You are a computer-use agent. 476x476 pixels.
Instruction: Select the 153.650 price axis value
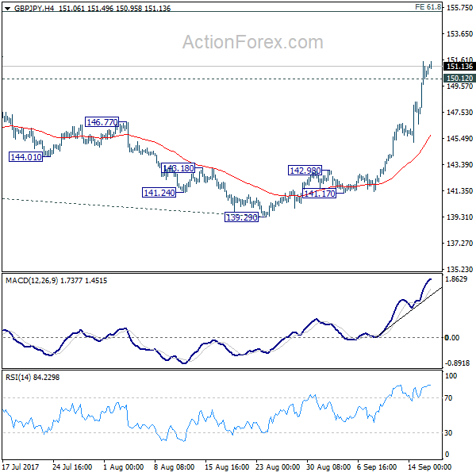tap(459, 33)
